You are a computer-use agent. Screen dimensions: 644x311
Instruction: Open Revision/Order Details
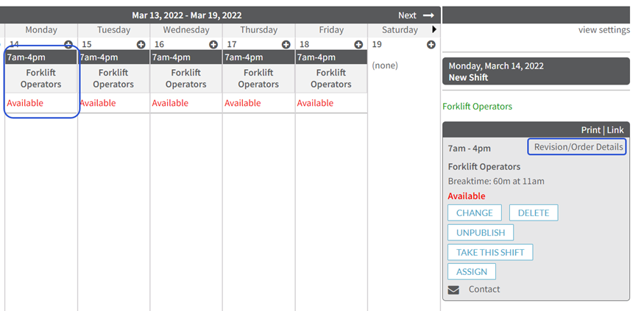[x=576, y=147]
